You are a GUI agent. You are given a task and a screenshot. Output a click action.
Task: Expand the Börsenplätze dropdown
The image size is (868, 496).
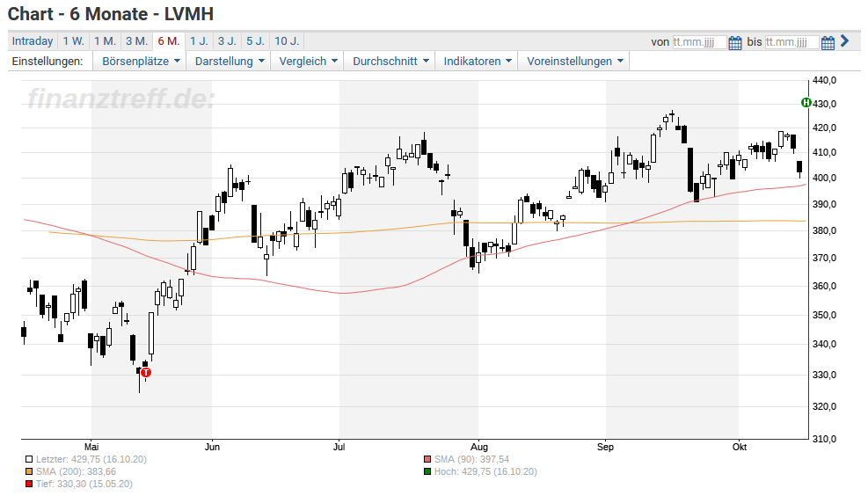pos(141,61)
